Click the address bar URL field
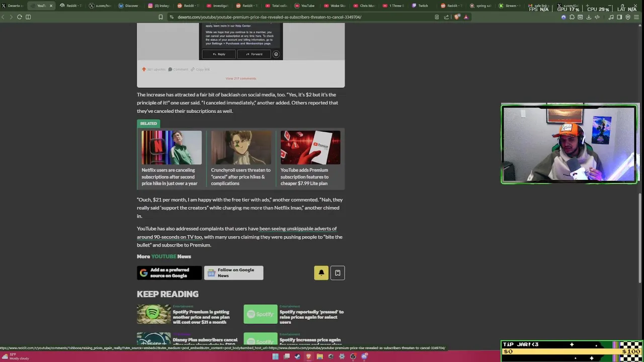The width and height of the screenshot is (644, 362). [x=302, y=17]
